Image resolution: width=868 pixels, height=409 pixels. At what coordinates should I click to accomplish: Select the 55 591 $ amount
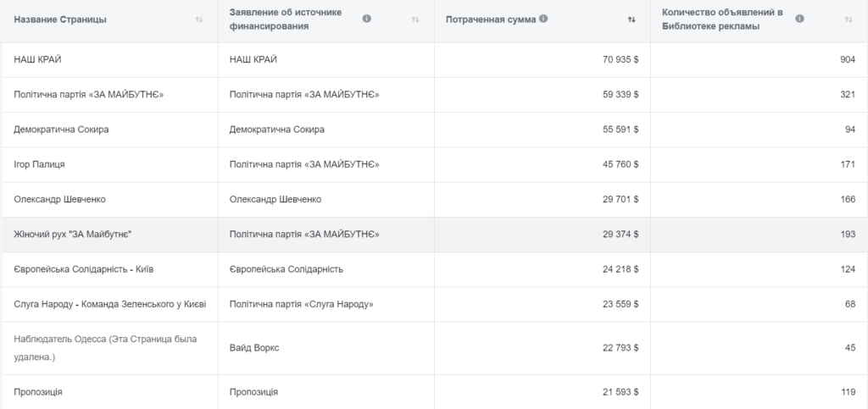click(x=620, y=130)
